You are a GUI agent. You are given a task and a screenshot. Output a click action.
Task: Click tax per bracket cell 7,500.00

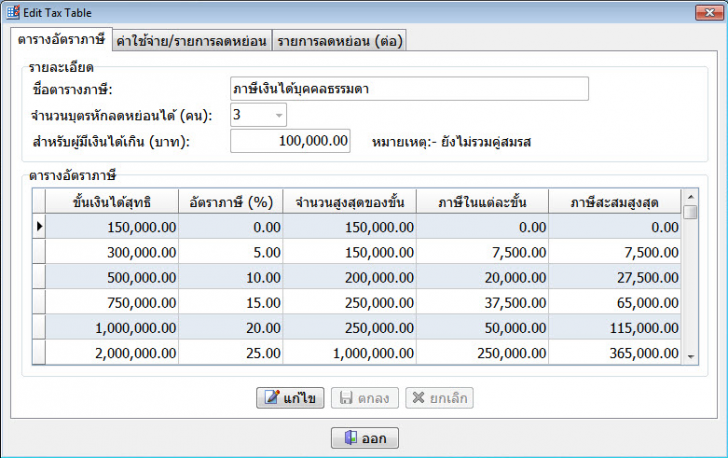tap(482, 252)
